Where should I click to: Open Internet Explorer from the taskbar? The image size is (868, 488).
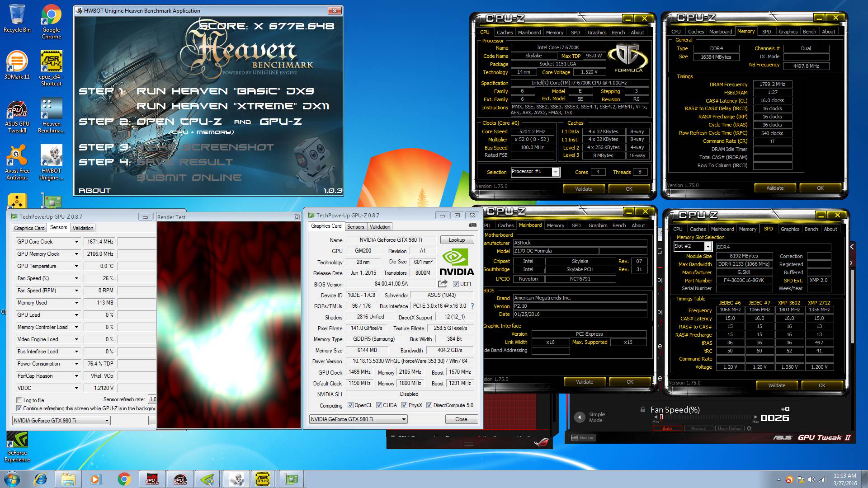pyautogui.click(x=41, y=479)
